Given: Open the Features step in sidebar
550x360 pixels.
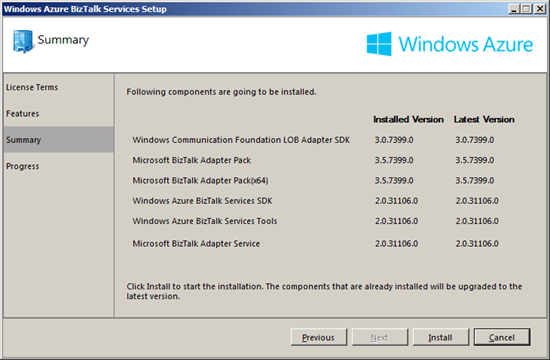Looking at the screenshot, I should pos(22,114).
